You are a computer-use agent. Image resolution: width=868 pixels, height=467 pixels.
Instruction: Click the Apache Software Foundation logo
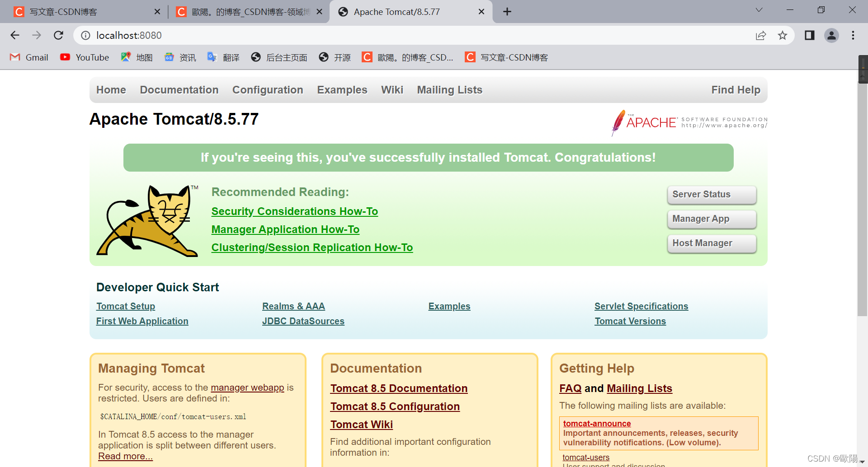(x=689, y=122)
